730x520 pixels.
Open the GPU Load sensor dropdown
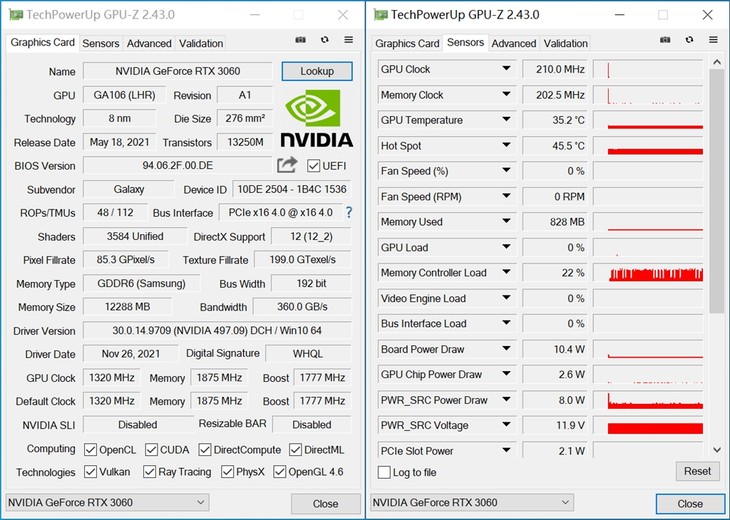pos(506,247)
